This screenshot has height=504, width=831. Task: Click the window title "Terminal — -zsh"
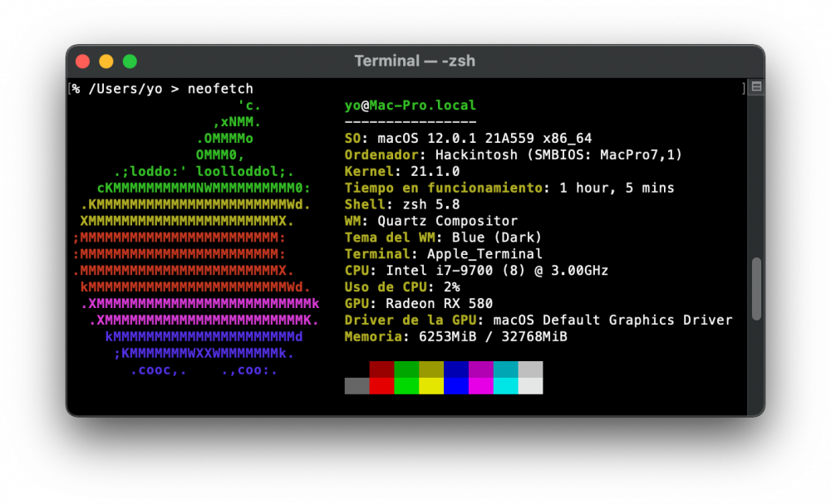coord(415,61)
